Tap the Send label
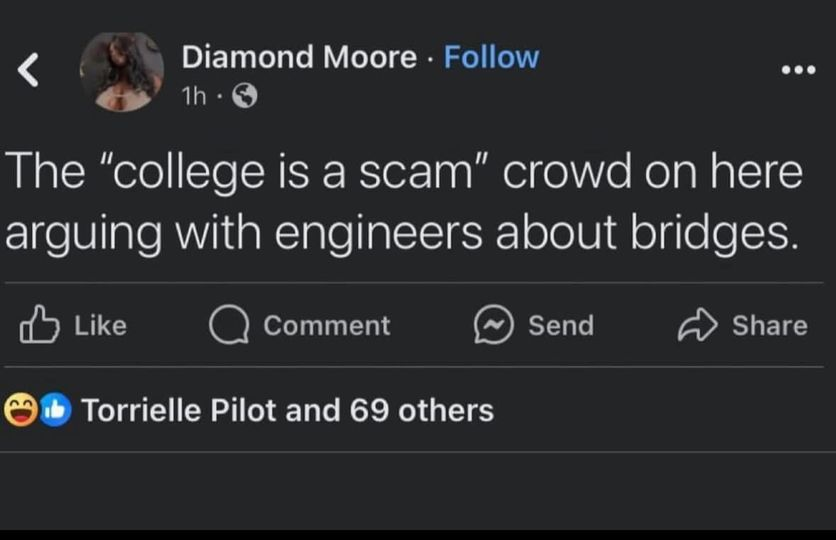 click(x=560, y=326)
